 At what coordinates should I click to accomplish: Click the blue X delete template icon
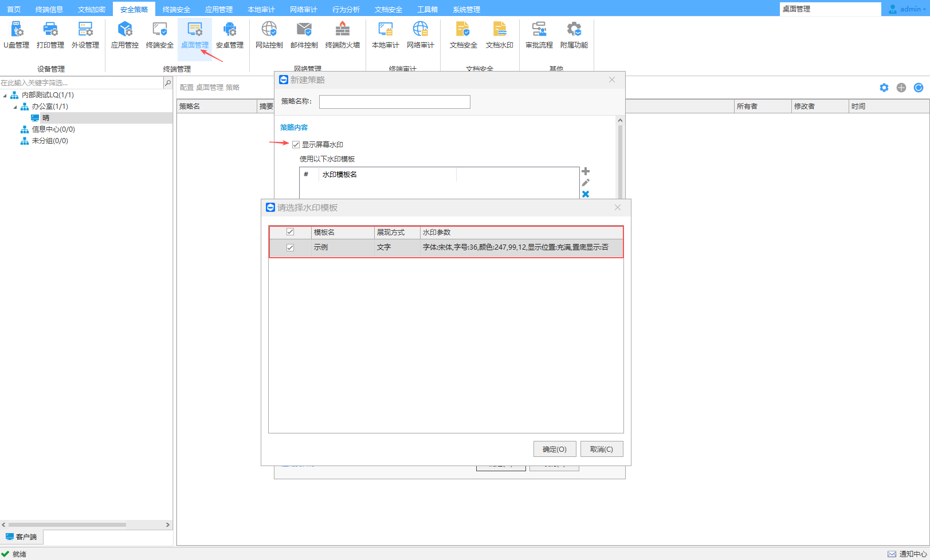(x=586, y=194)
